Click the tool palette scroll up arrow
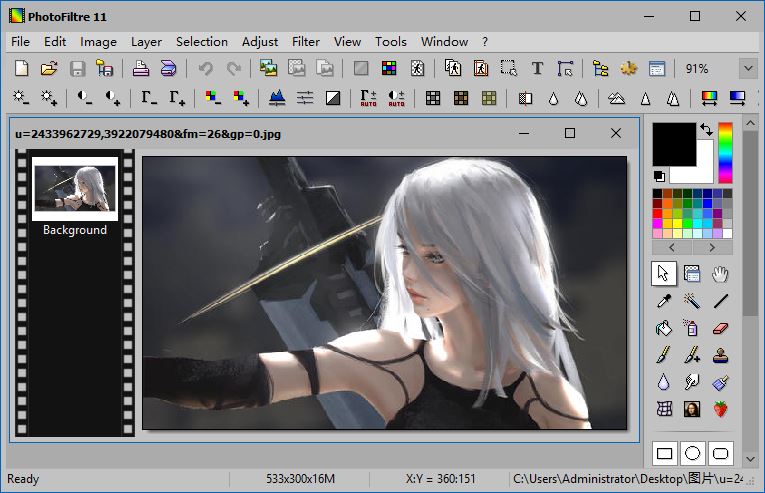765x493 pixels. (x=750, y=123)
